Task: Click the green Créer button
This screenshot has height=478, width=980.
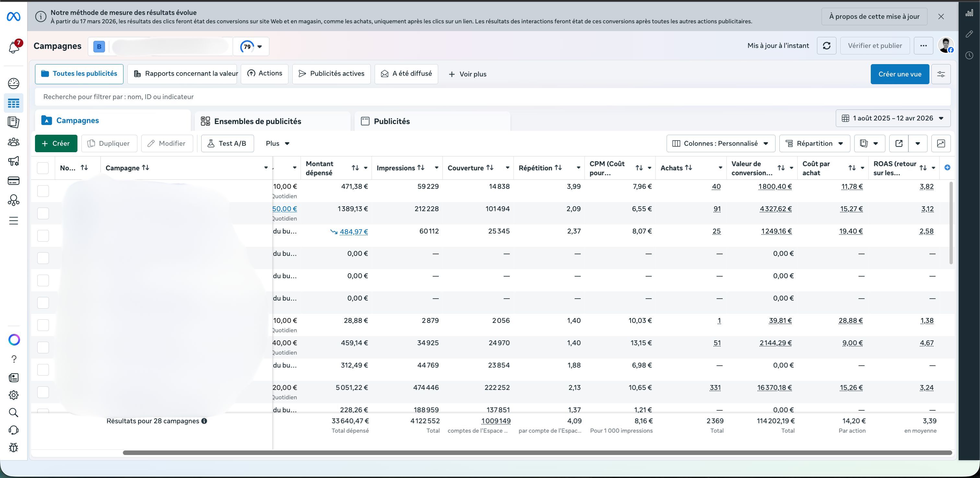Action: click(56, 143)
